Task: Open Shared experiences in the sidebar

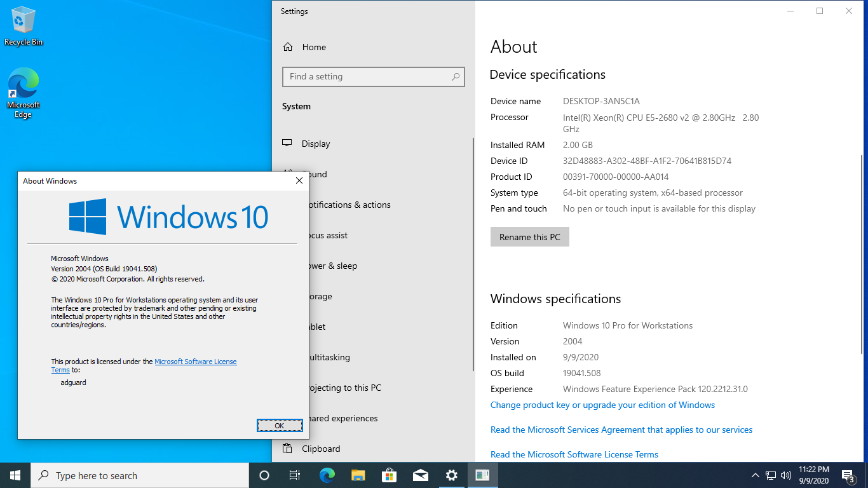Action: (x=343, y=418)
